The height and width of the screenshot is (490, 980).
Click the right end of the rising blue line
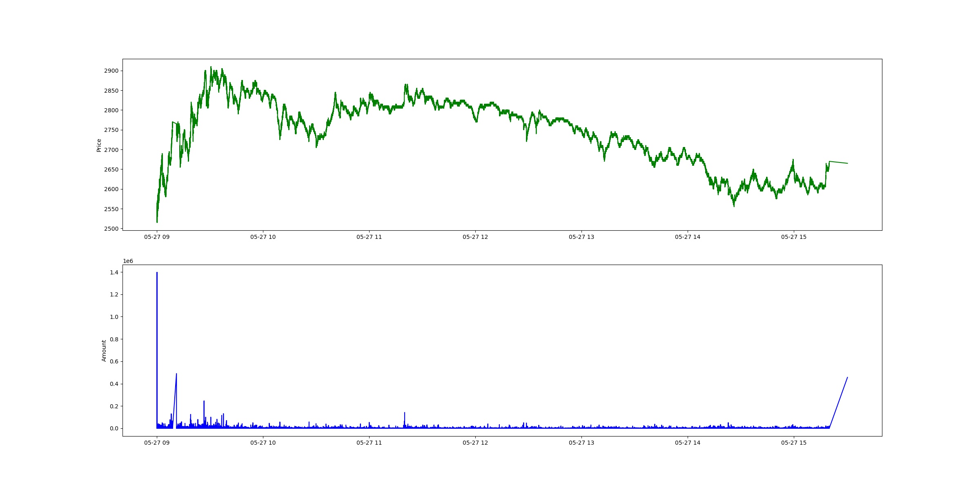click(x=847, y=377)
